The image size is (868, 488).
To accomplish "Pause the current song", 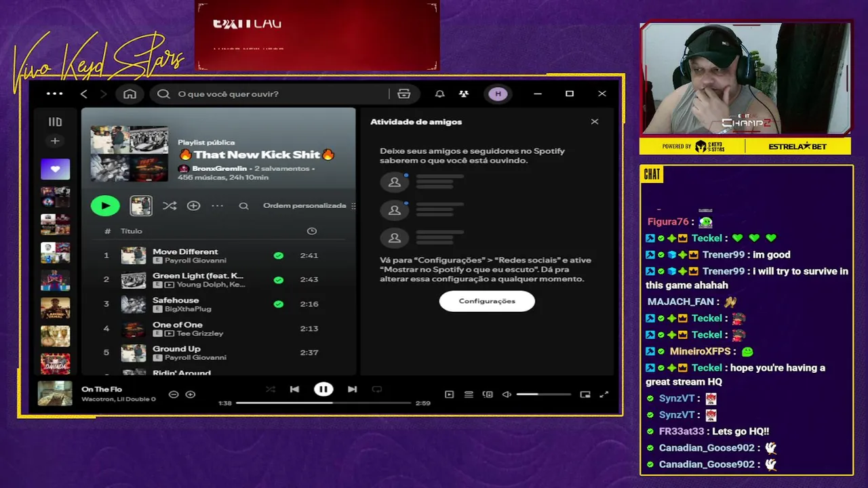I will coord(323,389).
